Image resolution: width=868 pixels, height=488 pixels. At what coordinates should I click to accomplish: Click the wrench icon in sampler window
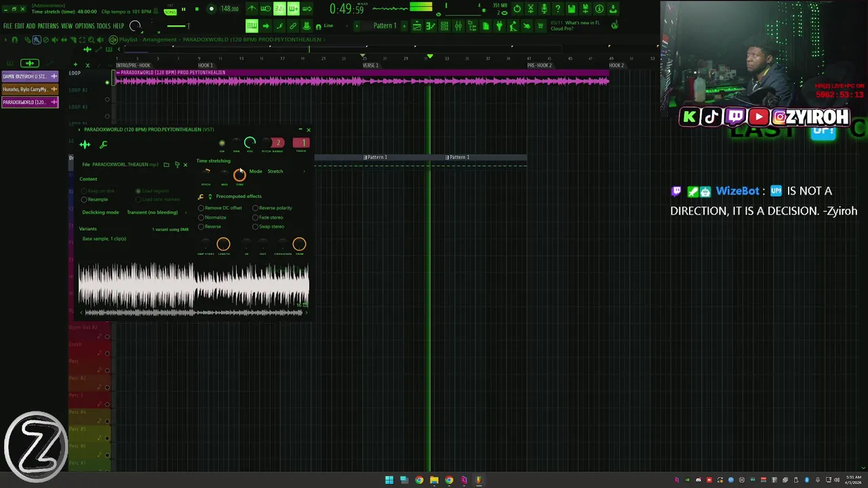pos(103,144)
